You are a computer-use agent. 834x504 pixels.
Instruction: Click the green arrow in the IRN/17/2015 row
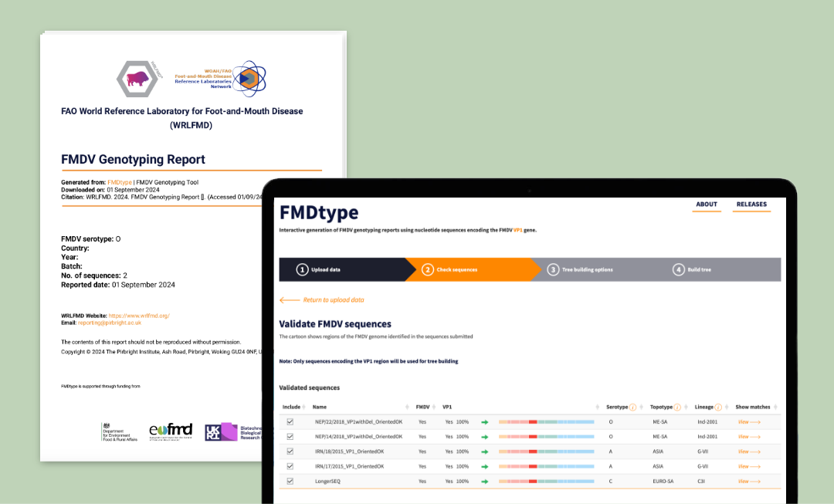coord(484,467)
